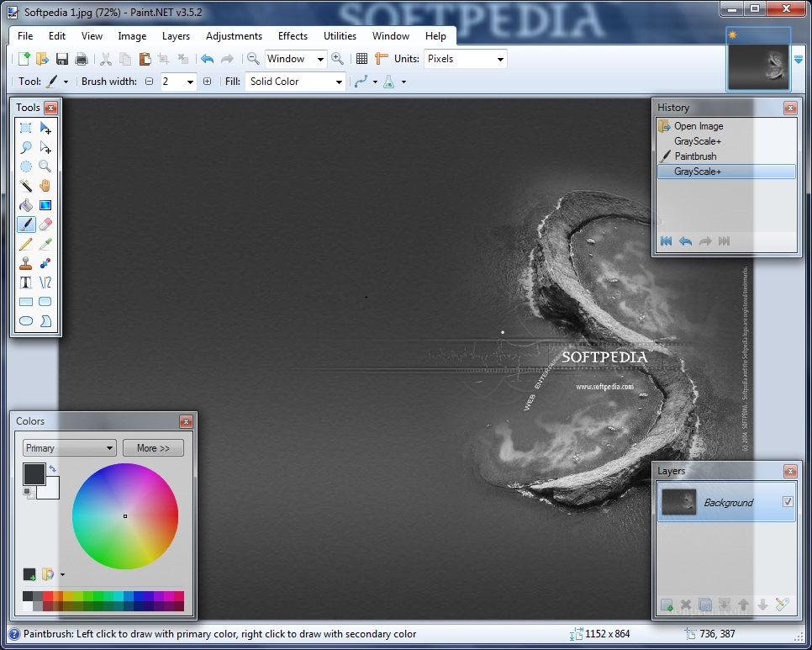Reset colors to black and white
The image size is (812, 650).
click(29, 493)
